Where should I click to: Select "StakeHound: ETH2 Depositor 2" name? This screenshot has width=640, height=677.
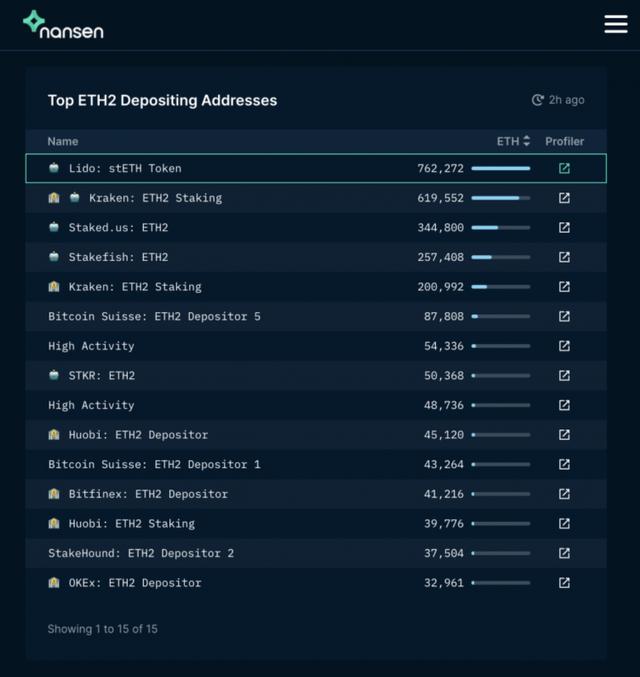coord(141,553)
